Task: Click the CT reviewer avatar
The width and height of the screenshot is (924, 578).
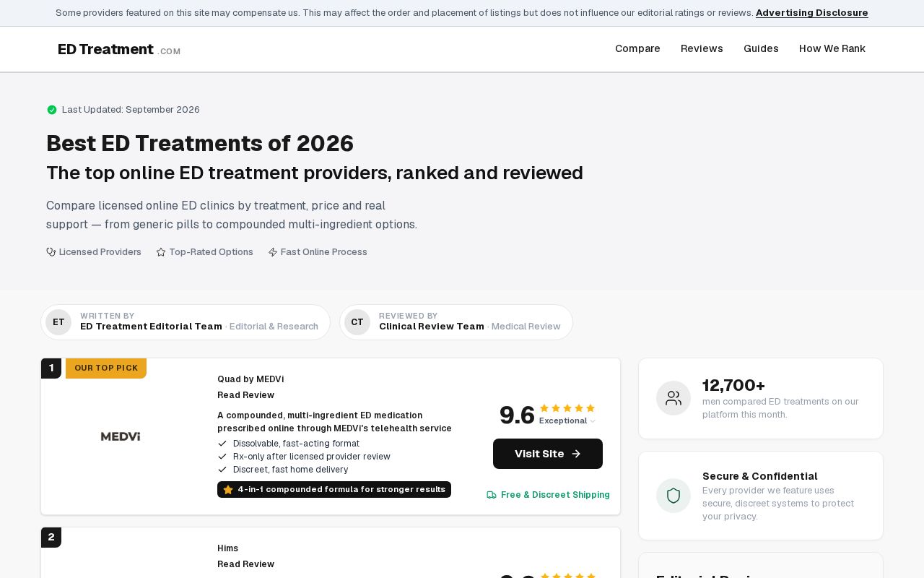Action: click(x=357, y=322)
